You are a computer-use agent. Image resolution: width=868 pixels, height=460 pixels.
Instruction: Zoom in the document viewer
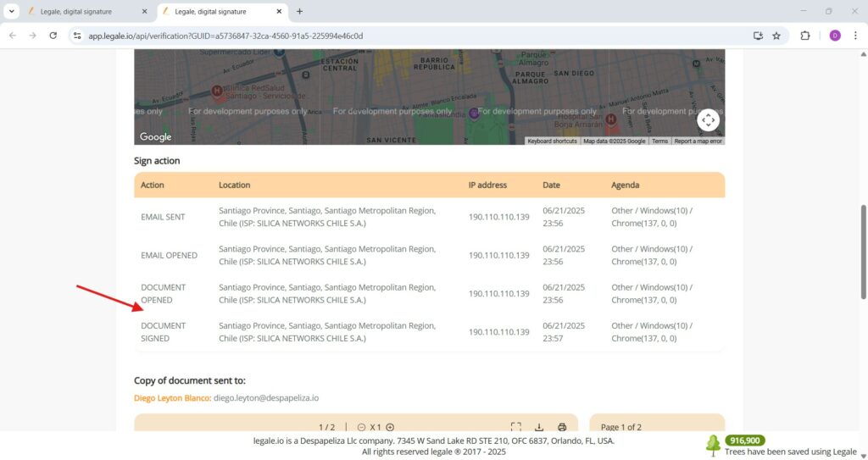(390, 427)
